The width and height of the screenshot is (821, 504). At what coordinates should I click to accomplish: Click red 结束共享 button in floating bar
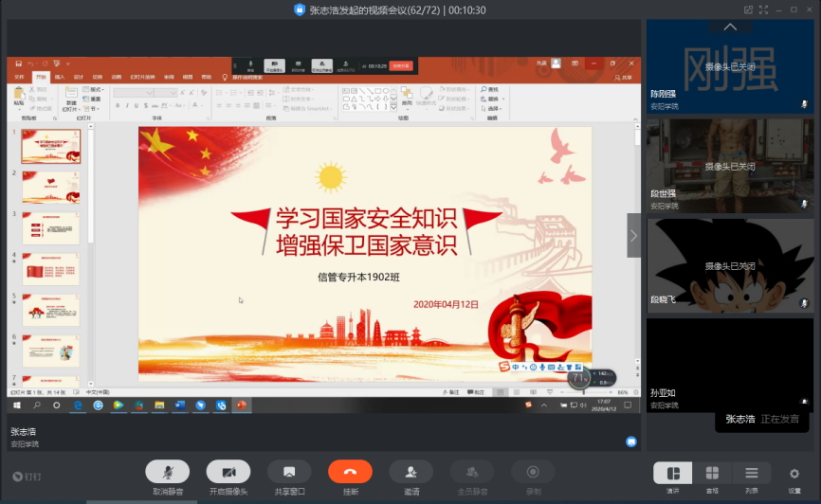401,66
